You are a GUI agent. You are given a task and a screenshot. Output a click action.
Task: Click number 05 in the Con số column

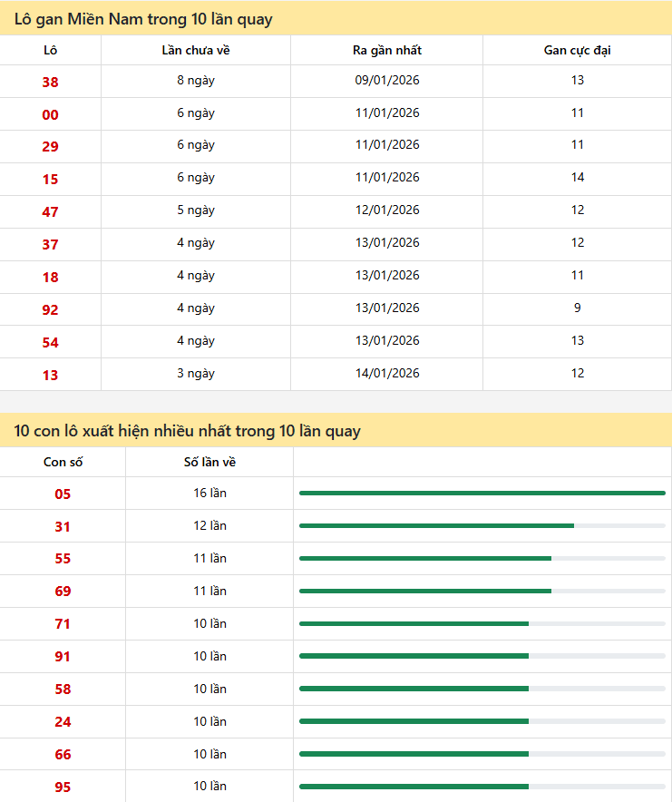[x=63, y=494]
